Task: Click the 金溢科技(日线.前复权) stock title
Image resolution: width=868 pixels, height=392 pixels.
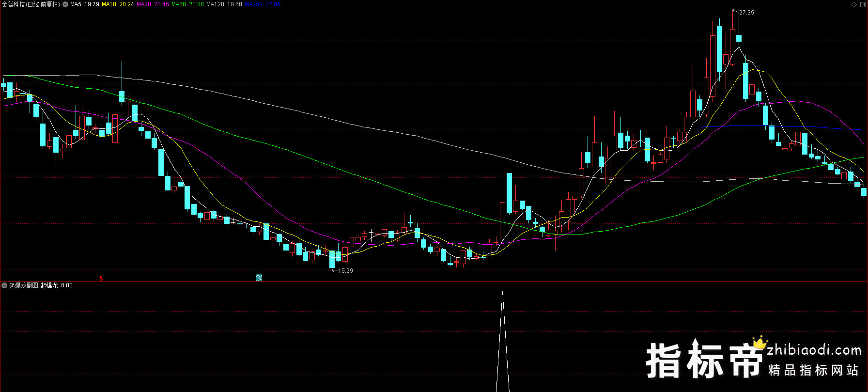Action: 31,4
